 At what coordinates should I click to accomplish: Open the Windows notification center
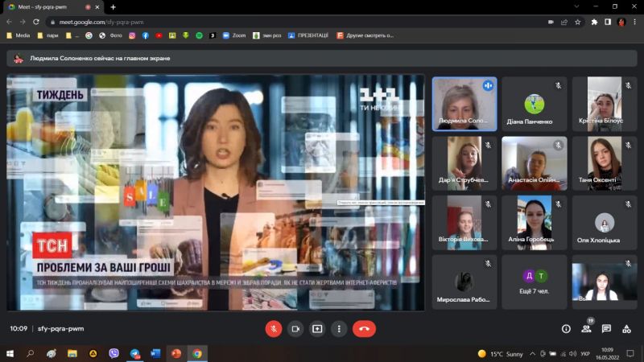630,353
